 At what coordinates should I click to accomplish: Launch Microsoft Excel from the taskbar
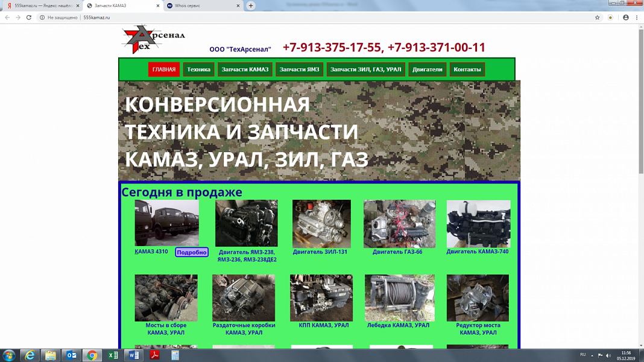[x=113, y=355]
